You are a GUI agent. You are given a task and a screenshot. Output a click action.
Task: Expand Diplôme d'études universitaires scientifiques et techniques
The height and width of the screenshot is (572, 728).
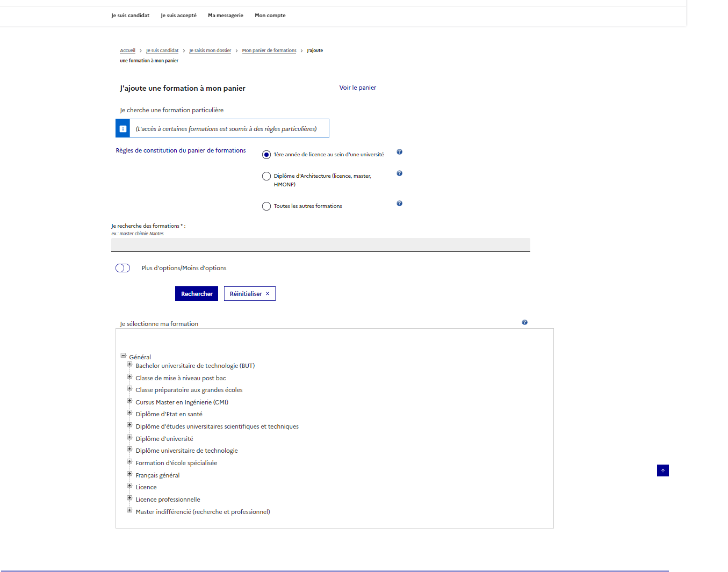129,425
